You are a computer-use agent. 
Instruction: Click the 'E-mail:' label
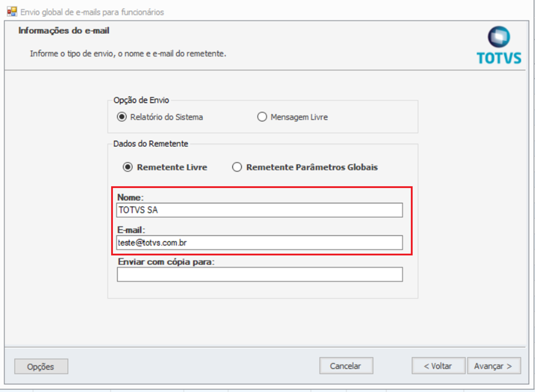[x=131, y=230]
